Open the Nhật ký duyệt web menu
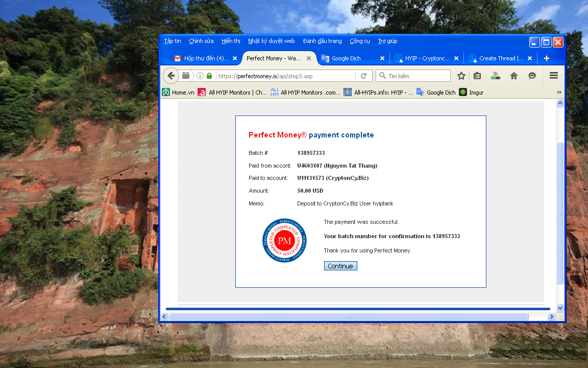588x368 pixels. pos(271,41)
